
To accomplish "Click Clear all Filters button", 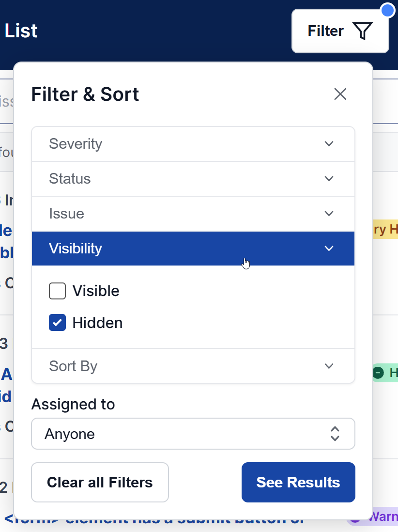I will click(100, 482).
